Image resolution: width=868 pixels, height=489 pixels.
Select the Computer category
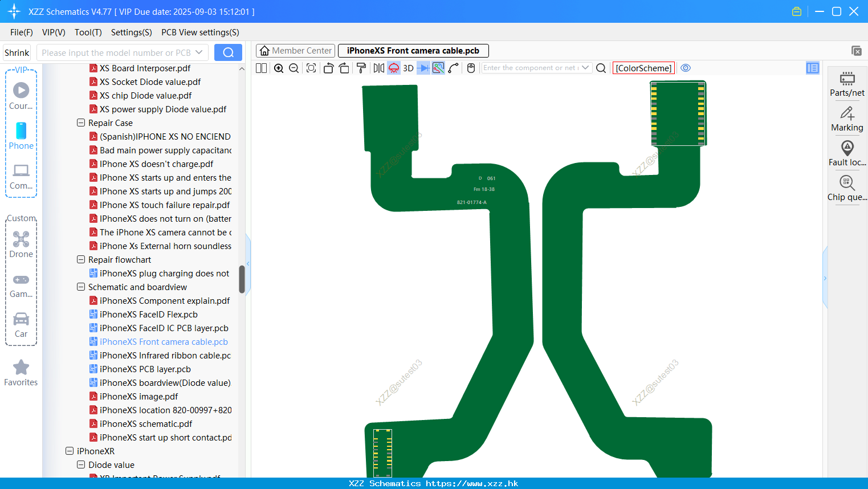(21, 176)
